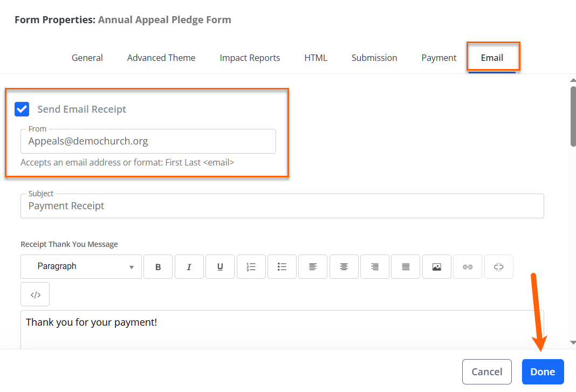This screenshot has width=576, height=392.
Task: Apply italic formatting to text
Action: pos(189,267)
